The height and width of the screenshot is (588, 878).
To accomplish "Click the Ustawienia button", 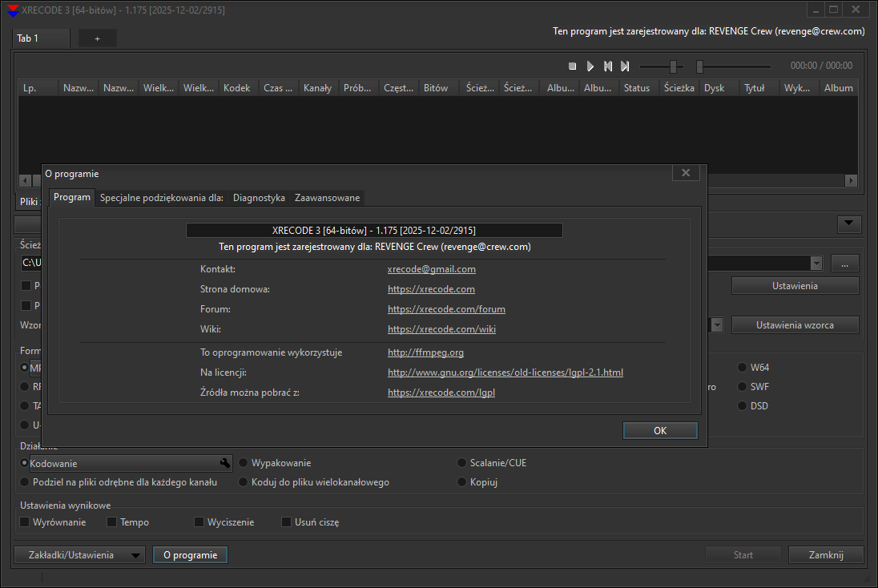I will (795, 286).
